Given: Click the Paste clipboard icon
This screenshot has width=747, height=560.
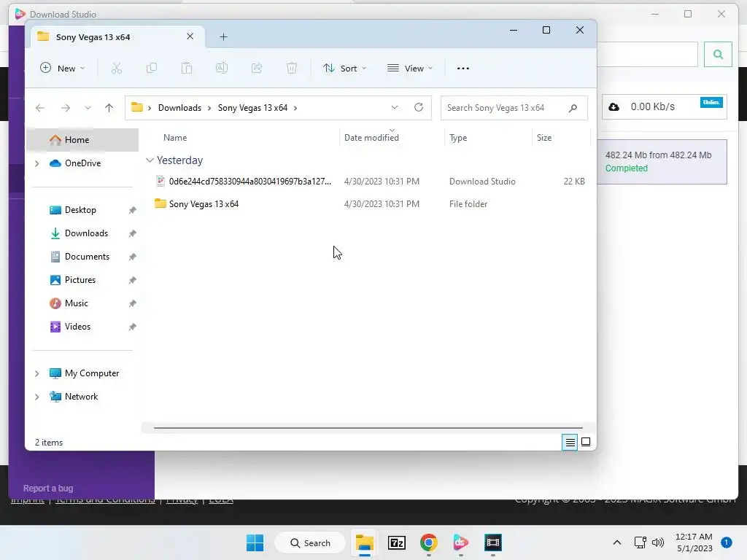Looking at the screenshot, I should point(187,68).
